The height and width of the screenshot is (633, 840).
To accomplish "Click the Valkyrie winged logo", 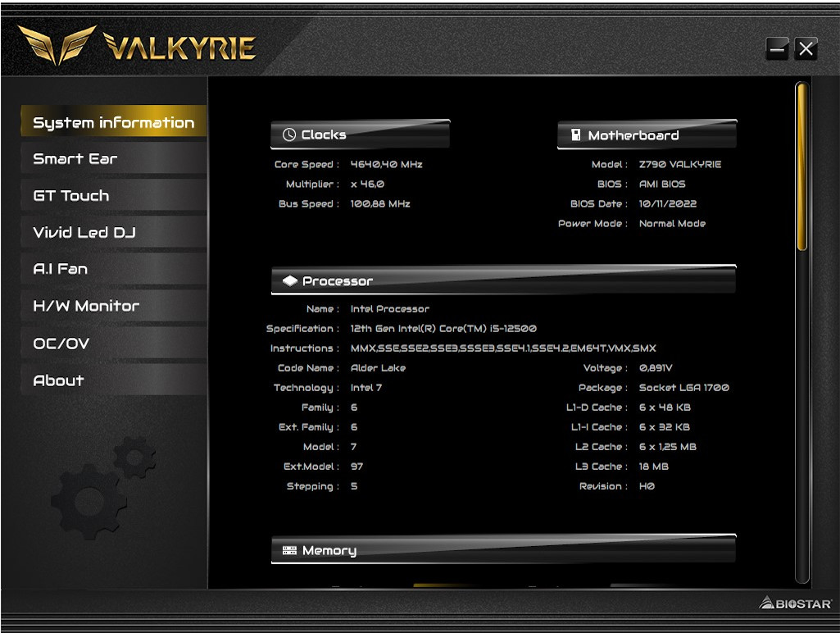I will click(x=57, y=46).
